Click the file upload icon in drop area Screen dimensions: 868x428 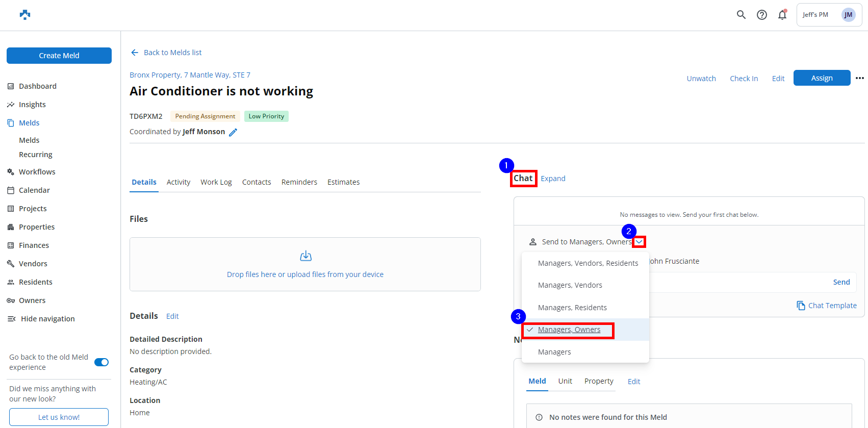(x=305, y=256)
